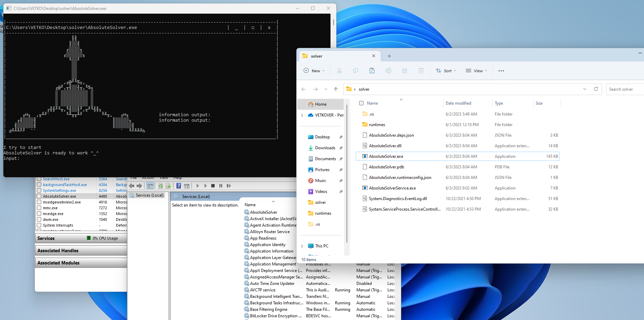The image size is (644, 320).
Task: Add a new Explorer tab
Action: 389,56
